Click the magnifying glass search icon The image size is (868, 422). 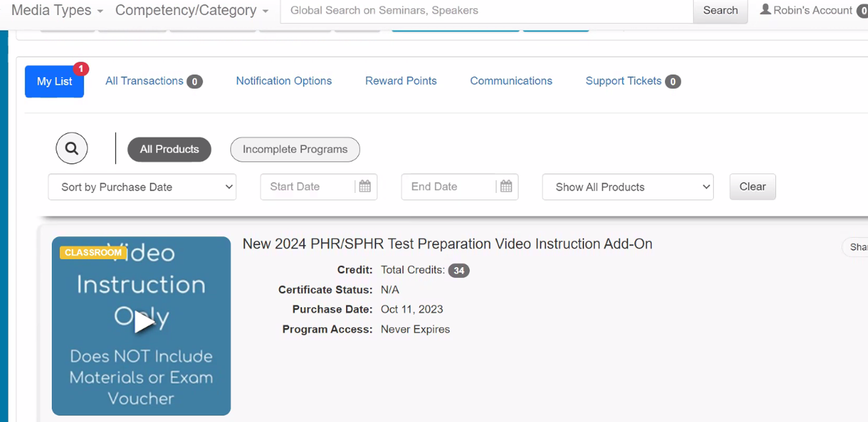72,148
